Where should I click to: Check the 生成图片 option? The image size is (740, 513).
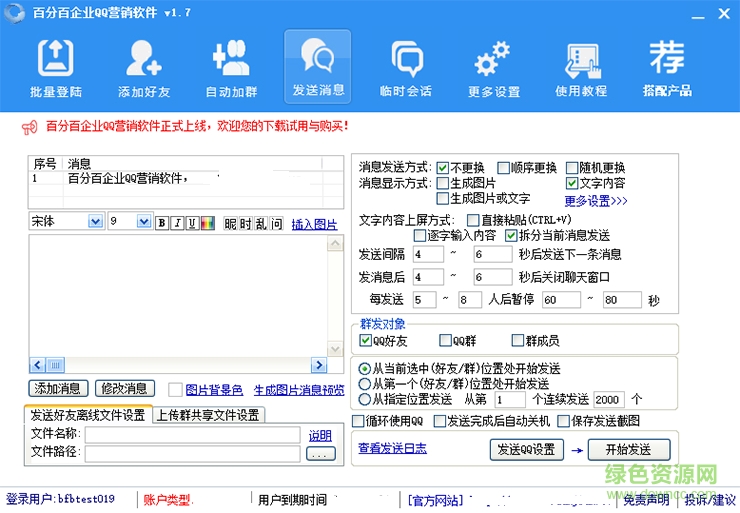443,184
